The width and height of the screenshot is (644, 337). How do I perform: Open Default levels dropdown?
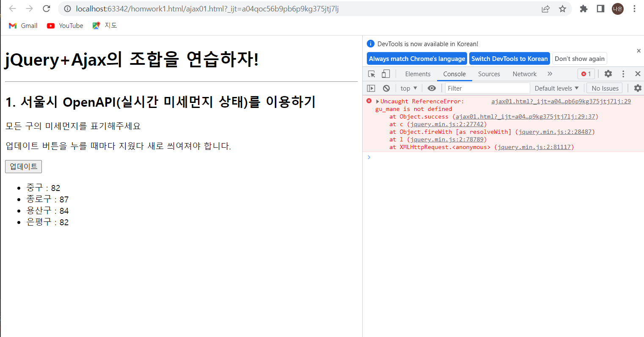tap(556, 88)
